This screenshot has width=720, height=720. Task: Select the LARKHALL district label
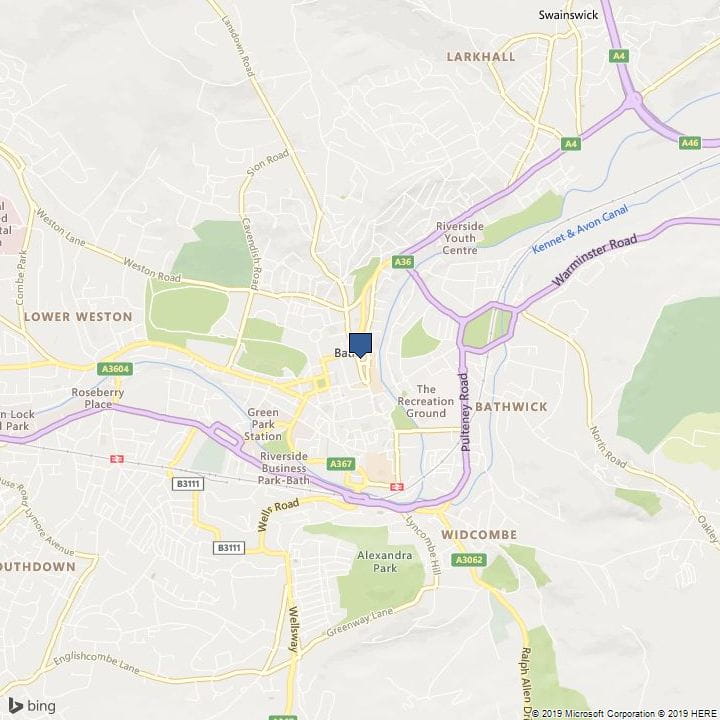pyautogui.click(x=481, y=56)
